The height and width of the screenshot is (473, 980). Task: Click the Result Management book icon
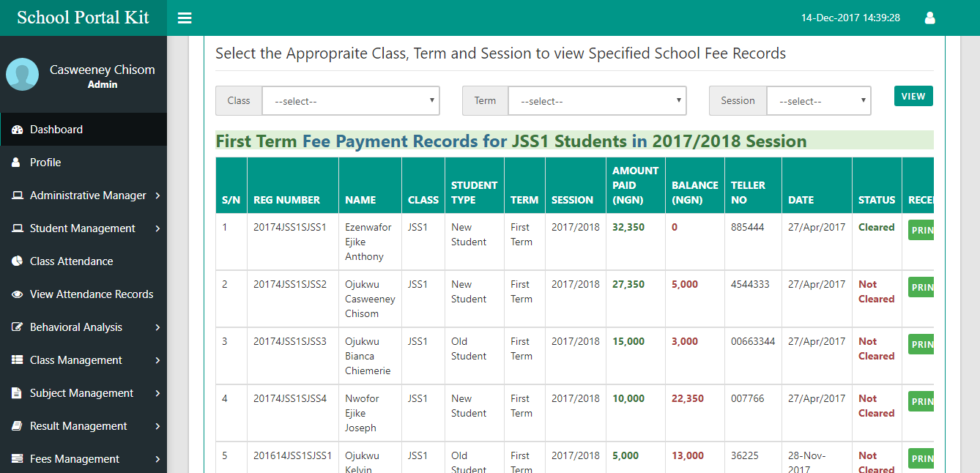coord(18,426)
